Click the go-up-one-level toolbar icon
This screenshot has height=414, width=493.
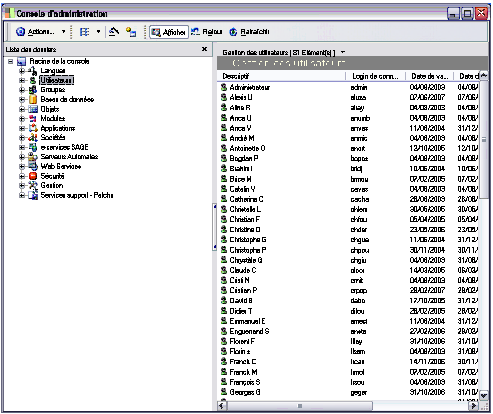click(x=114, y=32)
